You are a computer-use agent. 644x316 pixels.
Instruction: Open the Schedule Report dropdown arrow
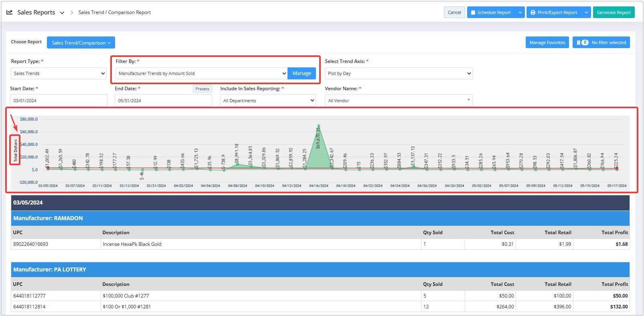pos(520,12)
